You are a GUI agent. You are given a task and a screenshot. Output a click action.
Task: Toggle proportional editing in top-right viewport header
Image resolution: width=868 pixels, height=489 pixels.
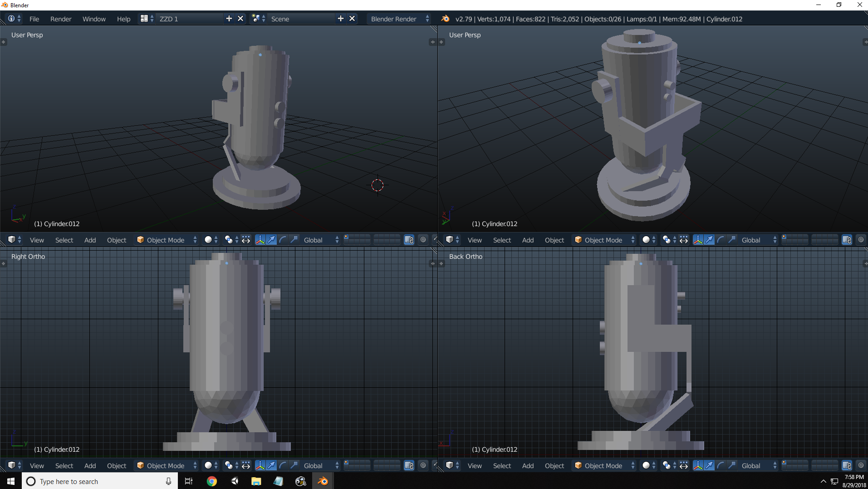[x=861, y=240]
